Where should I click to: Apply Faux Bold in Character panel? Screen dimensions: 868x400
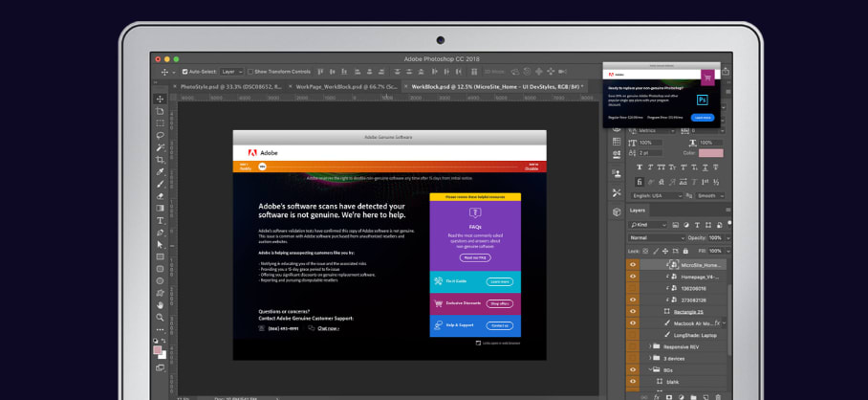coord(640,167)
